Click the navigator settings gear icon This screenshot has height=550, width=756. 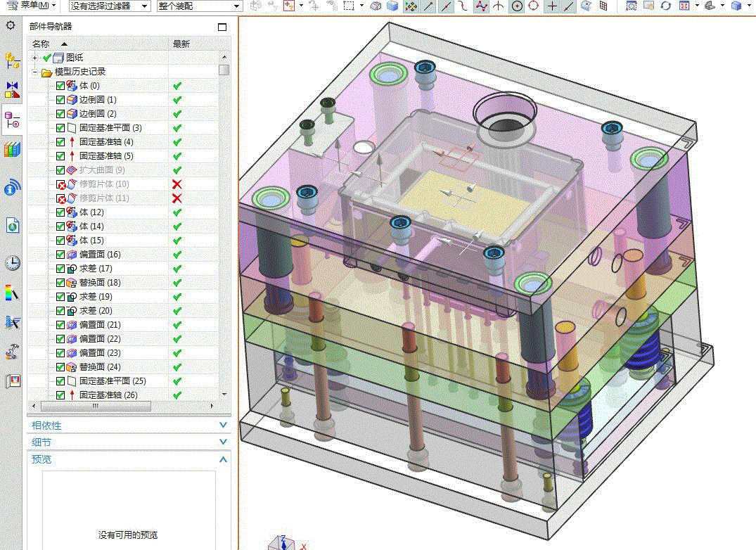(x=11, y=25)
